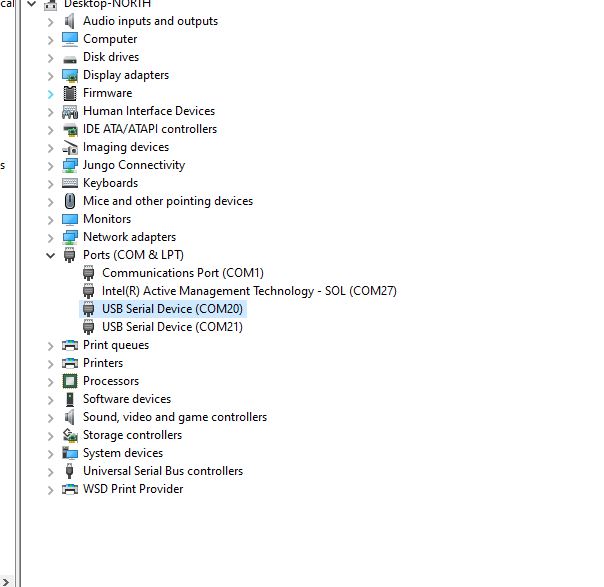The image size is (604, 587).
Task: Click the Universal Serial Bus controllers icon
Action: pyautogui.click(x=70, y=471)
